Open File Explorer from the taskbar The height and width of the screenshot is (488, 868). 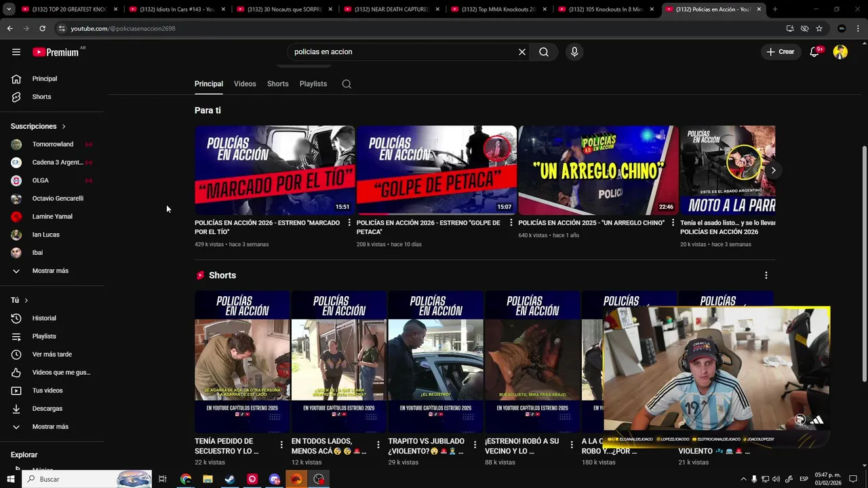[208, 479]
